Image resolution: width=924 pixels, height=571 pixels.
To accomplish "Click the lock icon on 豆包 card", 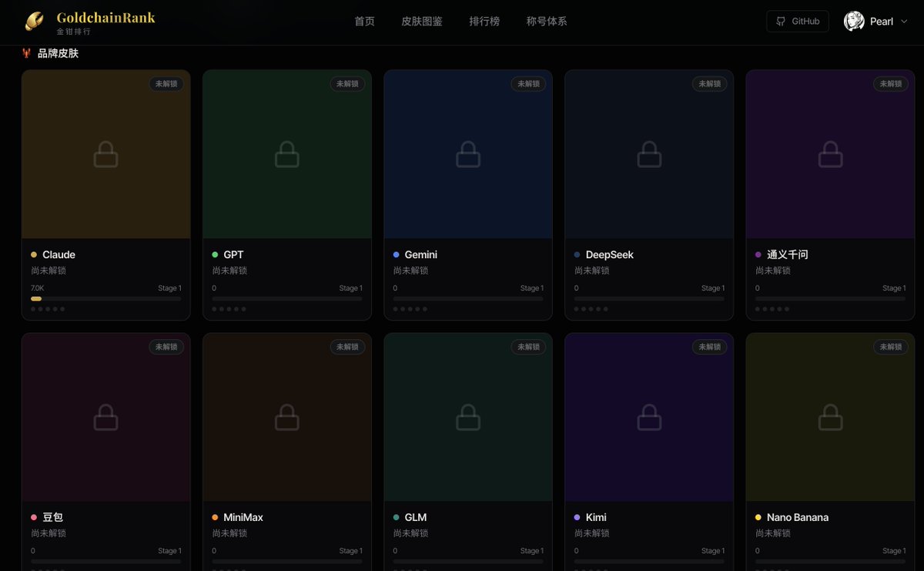I will pyautogui.click(x=106, y=417).
